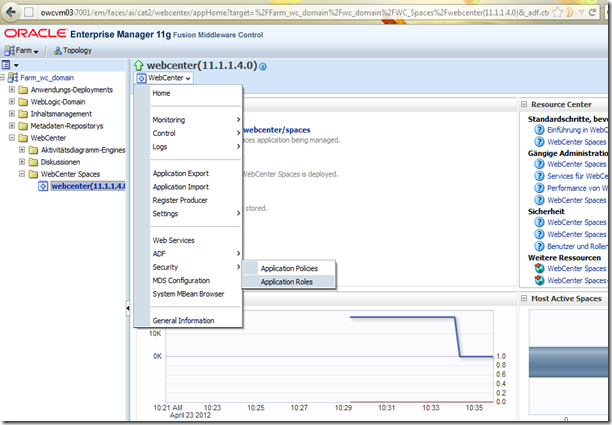Select webcenter(11.1.1.4.0) node in tree
This screenshot has height=425, width=612.
coord(88,186)
